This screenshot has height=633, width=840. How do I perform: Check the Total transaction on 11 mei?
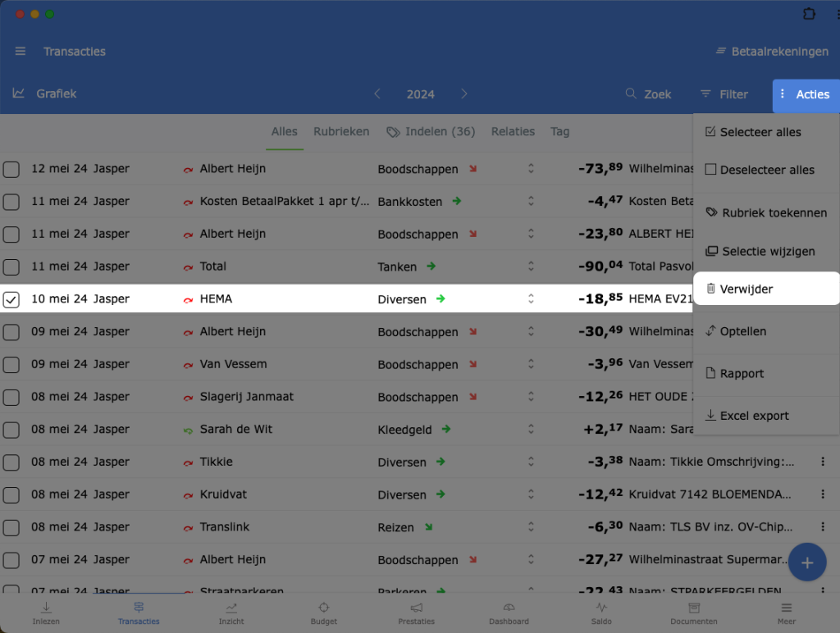(x=11, y=266)
